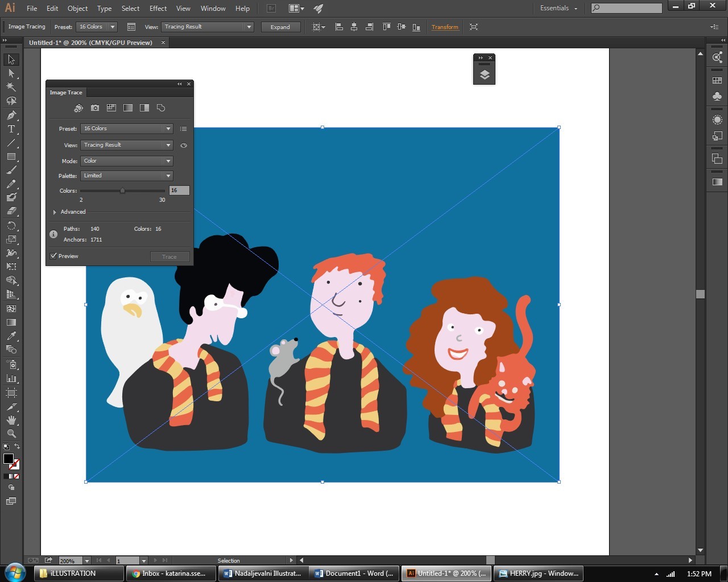The width and height of the screenshot is (728, 582).
Task: Click the Transform link
Action: point(445,27)
